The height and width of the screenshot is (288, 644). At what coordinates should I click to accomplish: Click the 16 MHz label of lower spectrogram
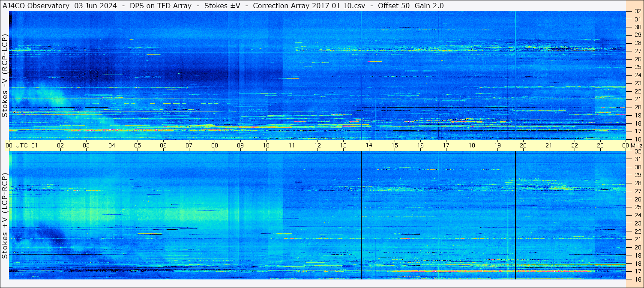coord(637,279)
